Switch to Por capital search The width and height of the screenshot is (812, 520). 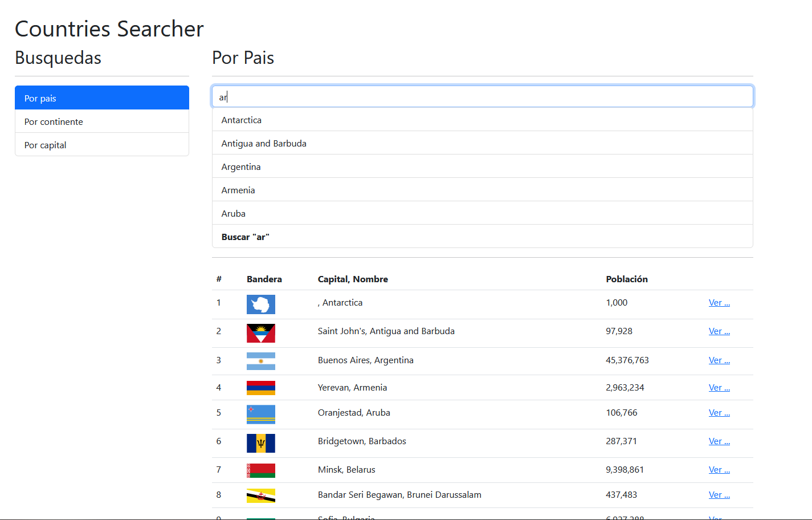click(x=102, y=145)
